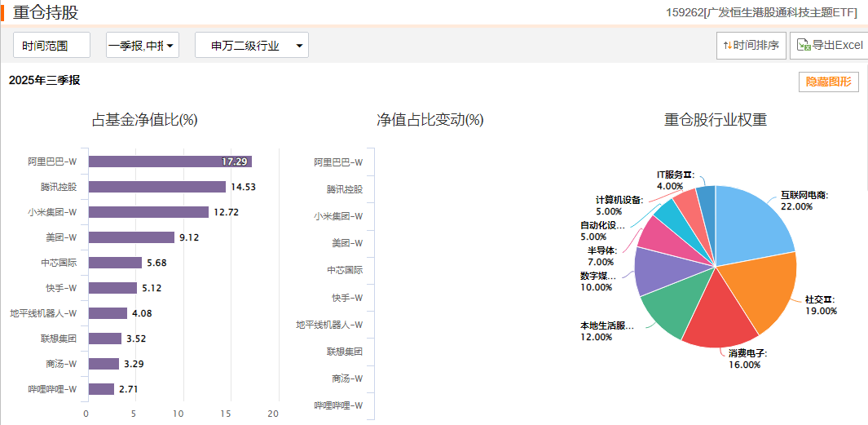Click the 自动化设… 5.00% pie label
Image resolution: width=868 pixels, height=425 pixels.
602,231
